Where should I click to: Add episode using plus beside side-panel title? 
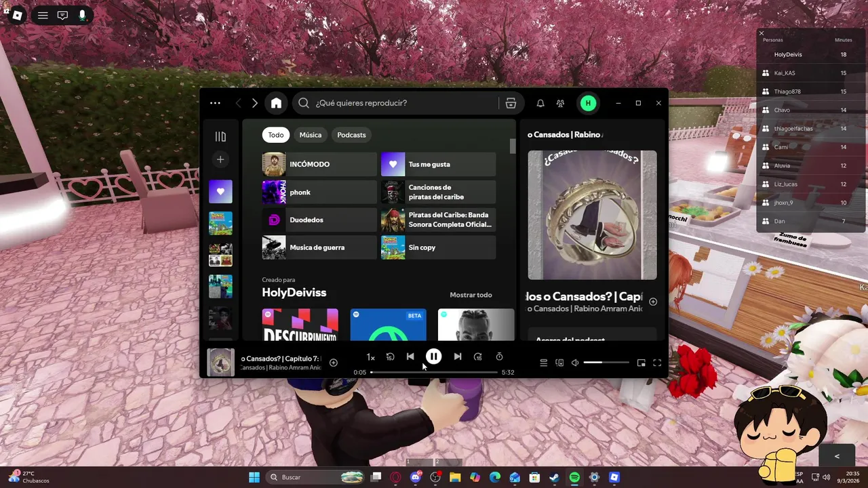coord(653,302)
